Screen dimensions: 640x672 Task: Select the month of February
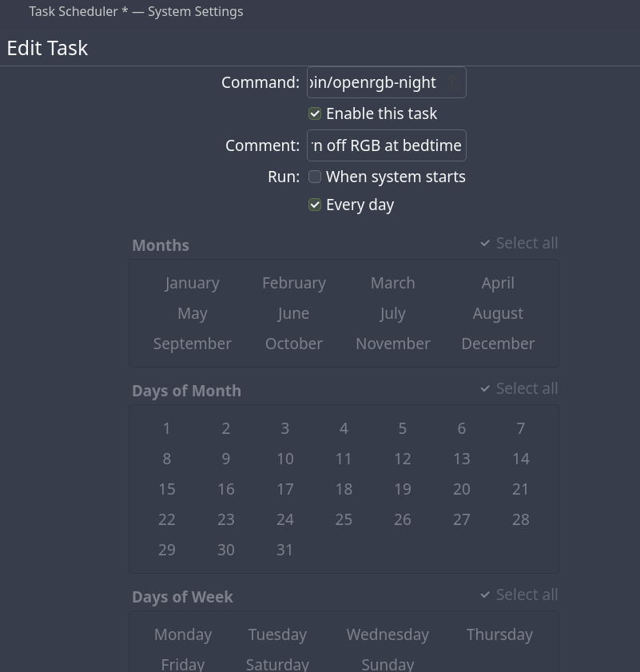click(x=294, y=283)
